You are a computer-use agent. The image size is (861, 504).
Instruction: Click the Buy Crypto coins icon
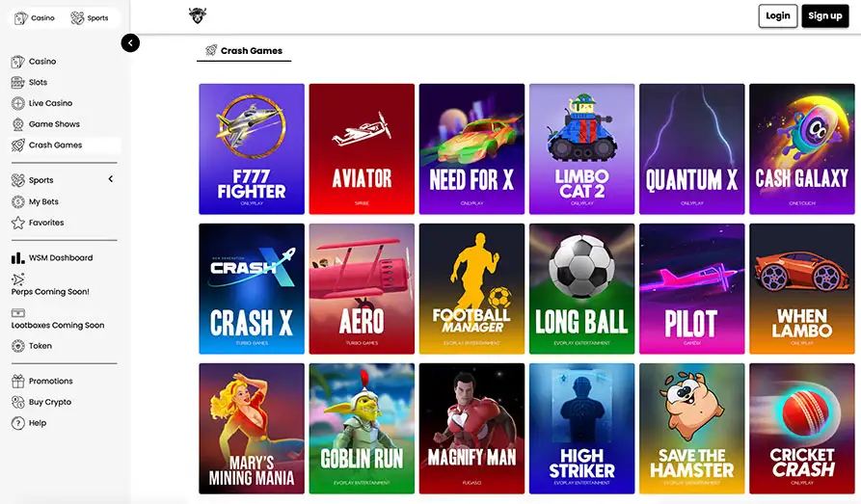(17, 402)
